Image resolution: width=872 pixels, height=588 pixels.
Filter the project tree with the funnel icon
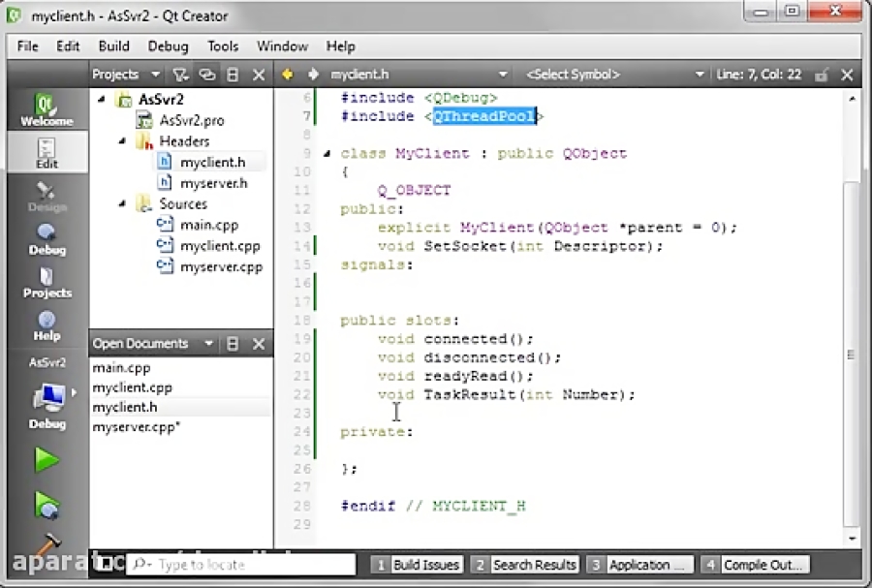[x=181, y=74]
